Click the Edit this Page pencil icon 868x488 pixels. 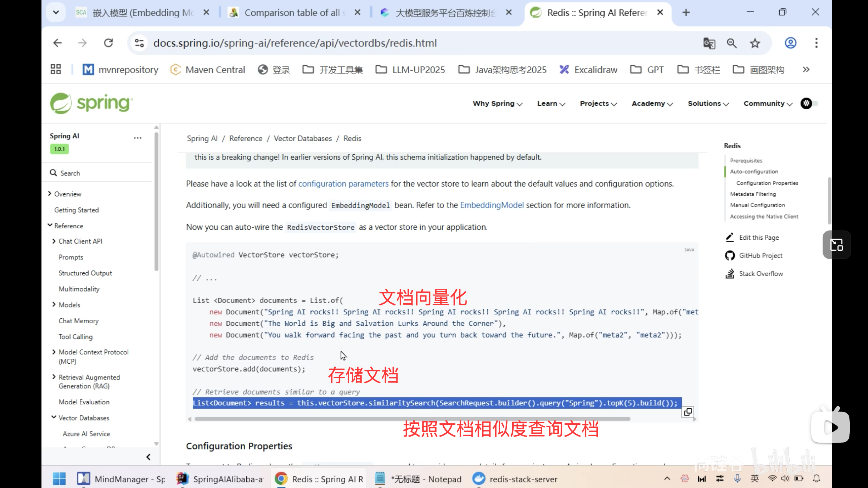pyautogui.click(x=730, y=237)
